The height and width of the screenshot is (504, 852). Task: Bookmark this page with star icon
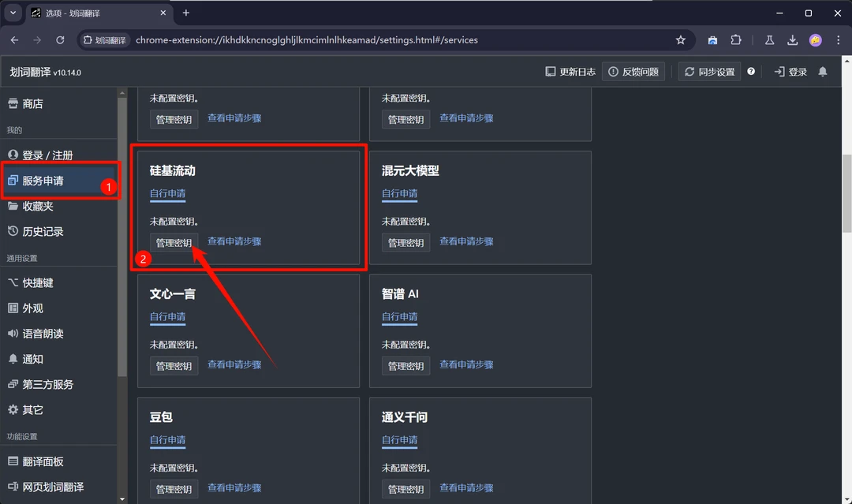click(680, 40)
